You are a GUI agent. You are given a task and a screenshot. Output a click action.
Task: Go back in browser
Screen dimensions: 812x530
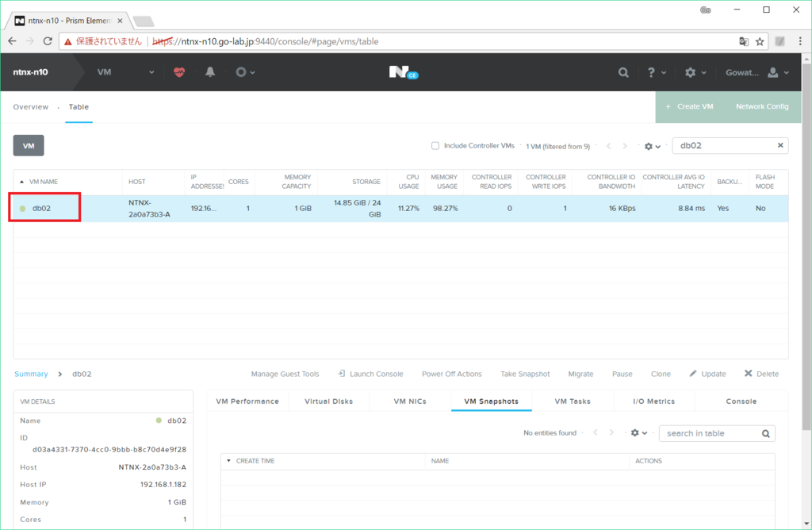(13, 41)
